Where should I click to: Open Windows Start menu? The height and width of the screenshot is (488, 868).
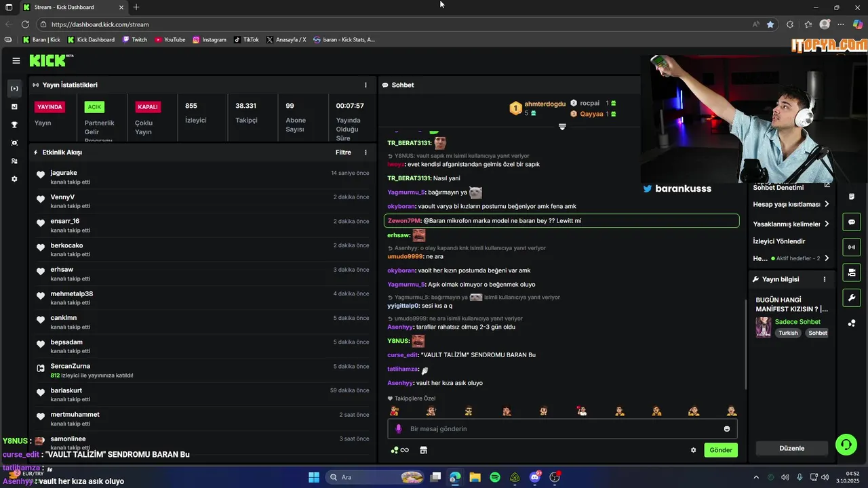coord(314,477)
